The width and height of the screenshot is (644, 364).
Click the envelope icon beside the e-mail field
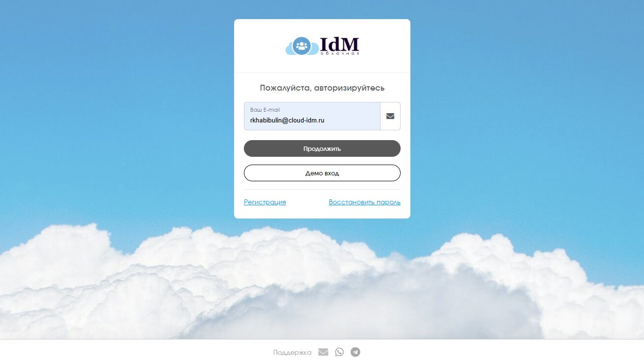coord(390,116)
